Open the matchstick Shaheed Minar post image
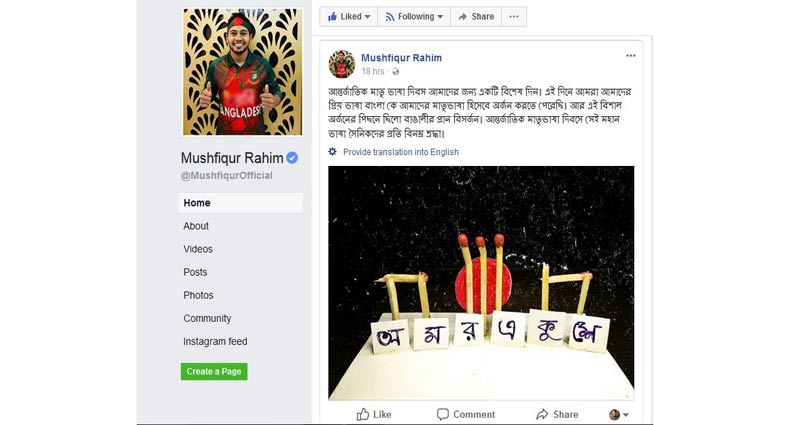The image size is (790, 425). [x=481, y=283]
